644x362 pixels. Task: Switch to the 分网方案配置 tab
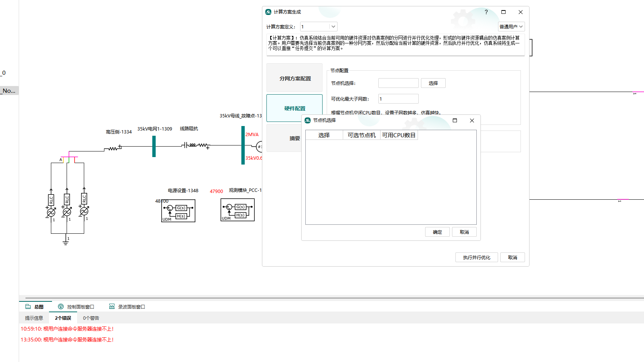(x=294, y=78)
